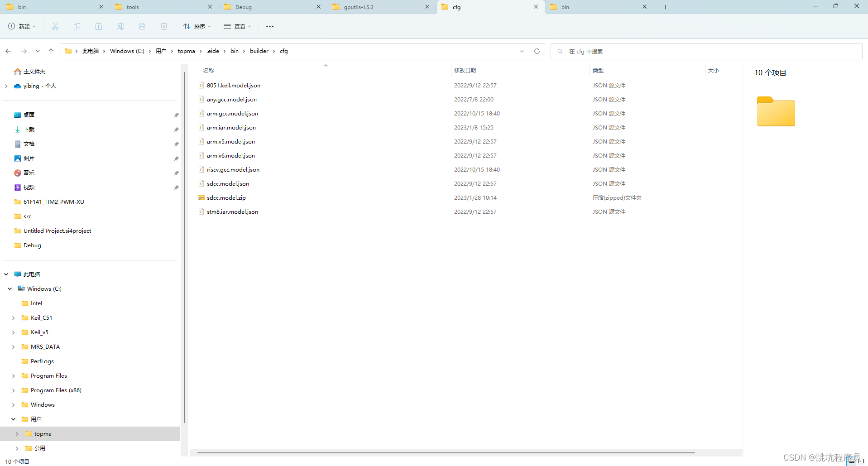Collapse the Windows (C:) tree node
This screenshot has width=868, height=466.
pyautogui.click(x=10, y=289)
